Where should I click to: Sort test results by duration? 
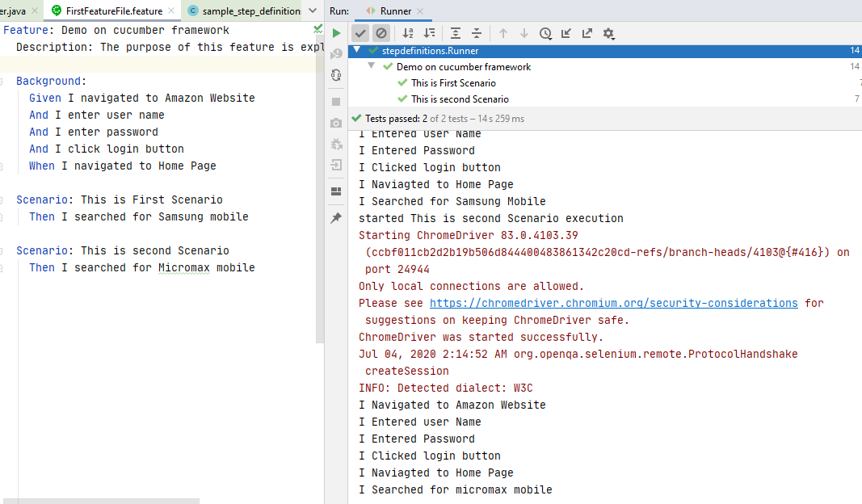[x=429, y=34]
